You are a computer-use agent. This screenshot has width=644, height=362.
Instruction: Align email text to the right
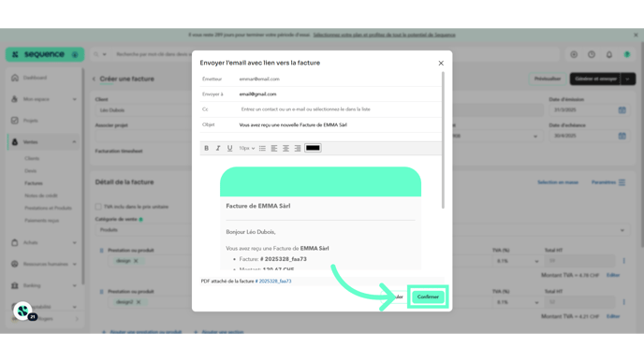pos(298,148)
